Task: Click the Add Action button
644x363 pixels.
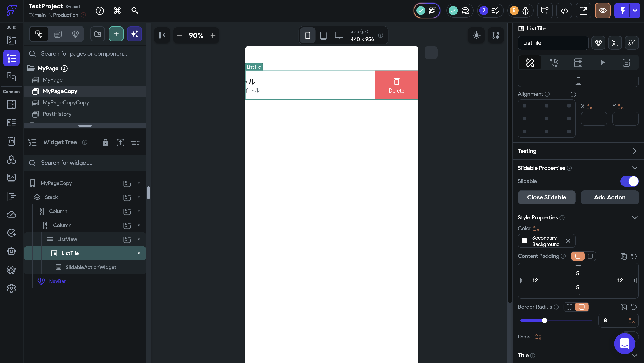Action: click(x=609, y=197)
